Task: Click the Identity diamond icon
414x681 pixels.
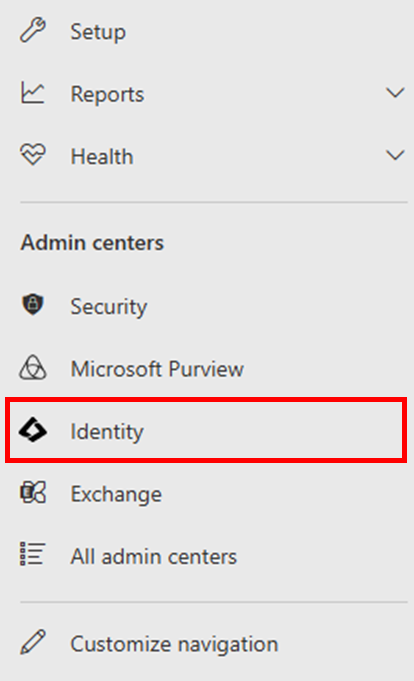Action: pos(33,430)
